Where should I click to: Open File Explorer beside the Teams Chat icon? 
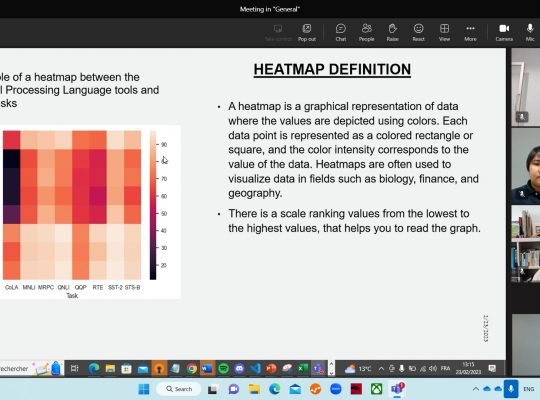[254, 389]
